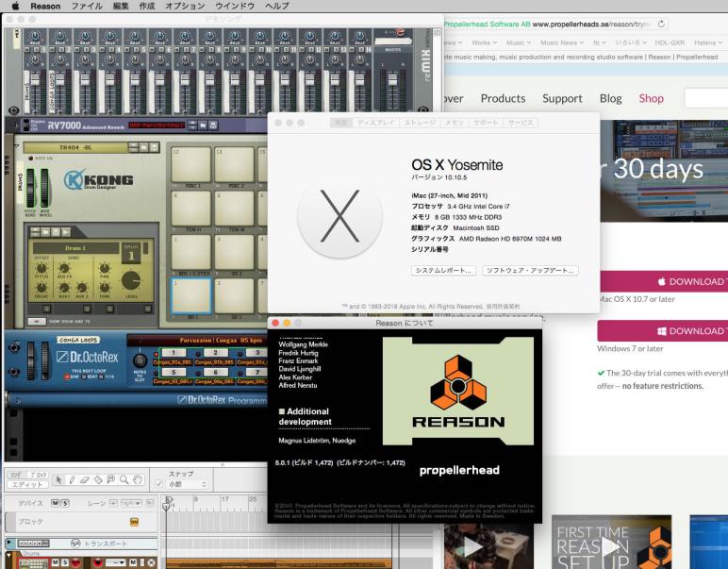
Task: Open the snap value 小節 dropdown
Action: click(187, 484)
